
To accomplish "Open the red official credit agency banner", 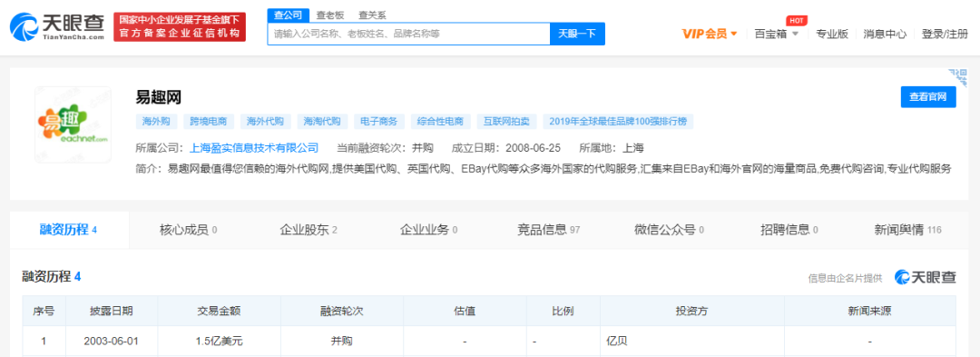I will (180, 27).
